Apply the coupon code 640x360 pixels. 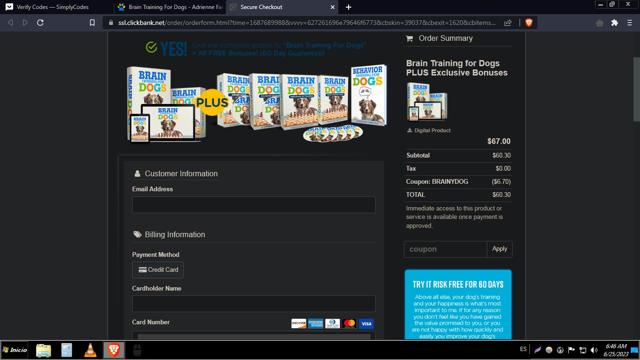tap(499, 249)
